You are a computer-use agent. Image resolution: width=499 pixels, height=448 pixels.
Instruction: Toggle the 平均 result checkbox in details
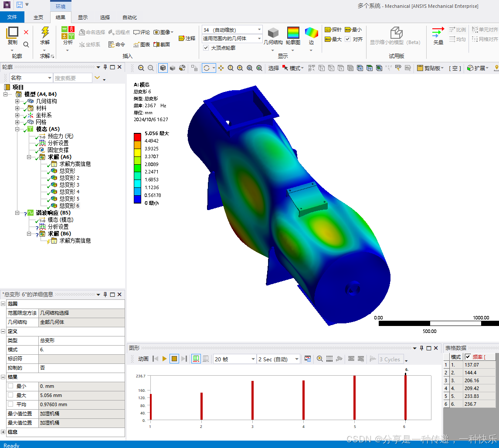pyautogui.click(x=10, y=404)
